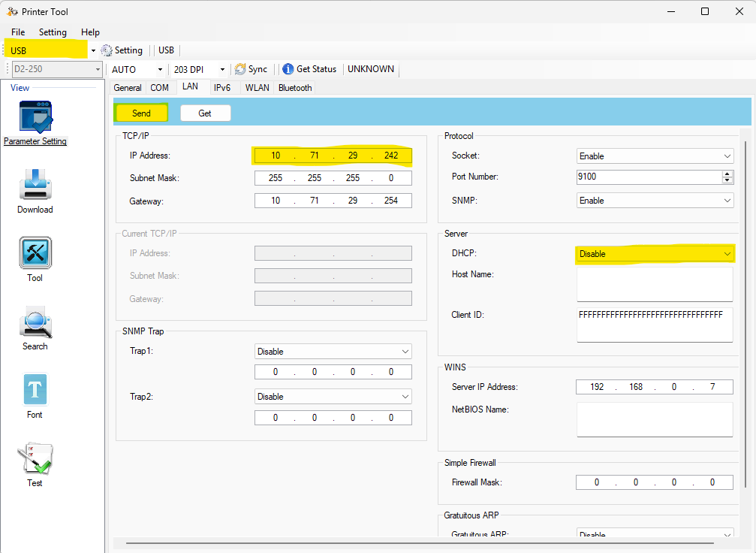The height and width of the screenshot is (553, 756).
Task: Open the Font icon in sidebar
Action: (35, 390)
